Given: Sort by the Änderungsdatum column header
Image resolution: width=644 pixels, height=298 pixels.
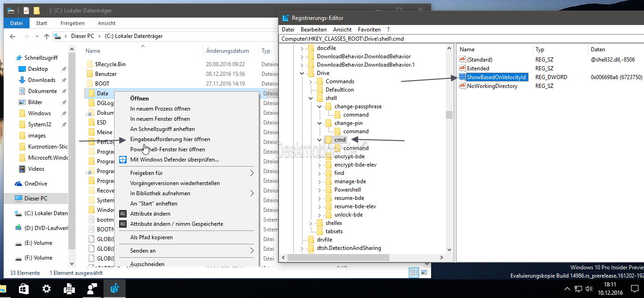Looking at the screenshot, I should (227, 51).
